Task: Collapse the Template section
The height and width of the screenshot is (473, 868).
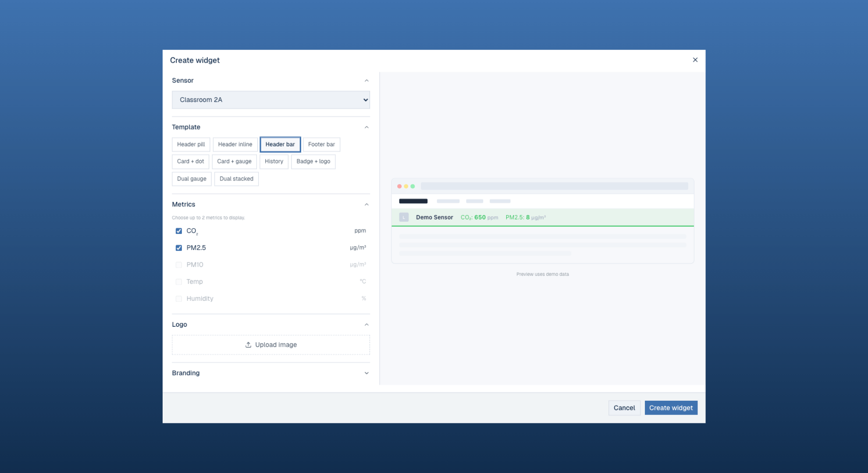Action: click(366, 127)
